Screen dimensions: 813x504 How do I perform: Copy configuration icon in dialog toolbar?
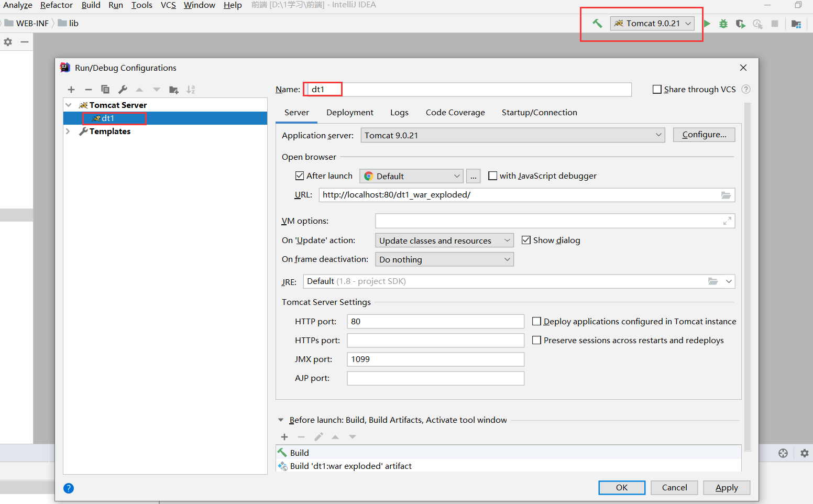(105, 90)
